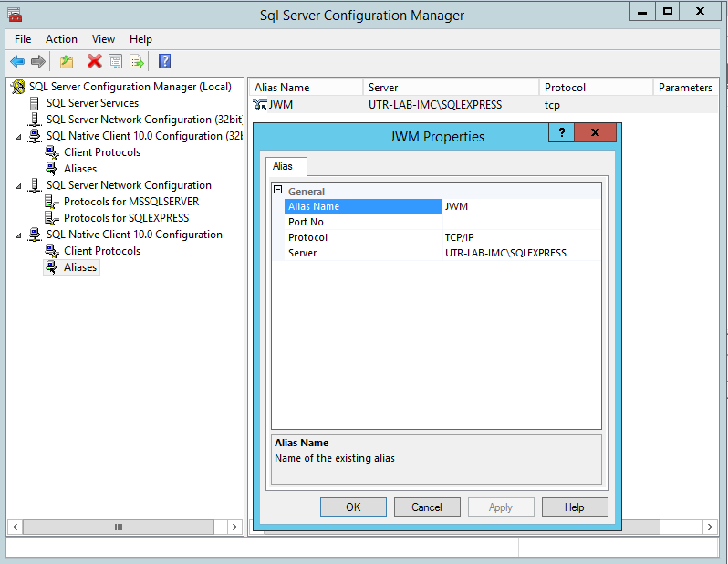Click the SQL Server Services icon
The image size is (728, 564).
pyautogui.click(x=35, y=103)
